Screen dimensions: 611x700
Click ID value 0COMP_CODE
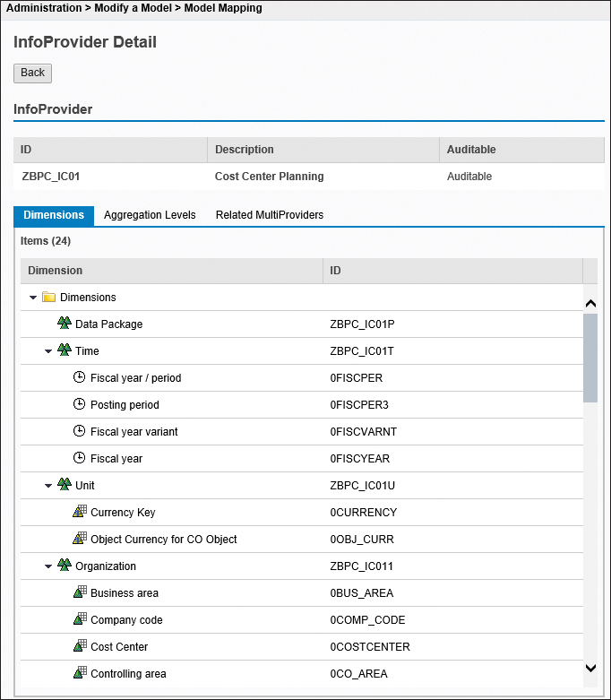point(367,620)
